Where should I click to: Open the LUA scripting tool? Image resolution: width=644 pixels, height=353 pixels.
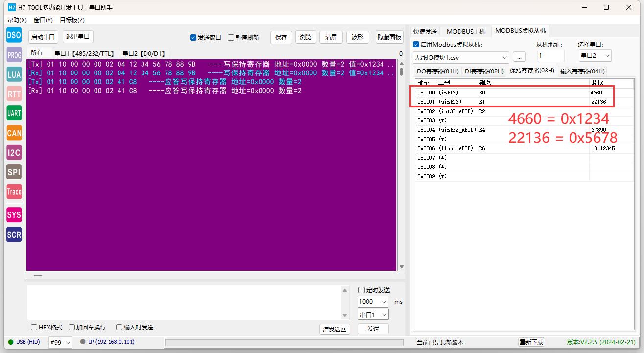14,74
